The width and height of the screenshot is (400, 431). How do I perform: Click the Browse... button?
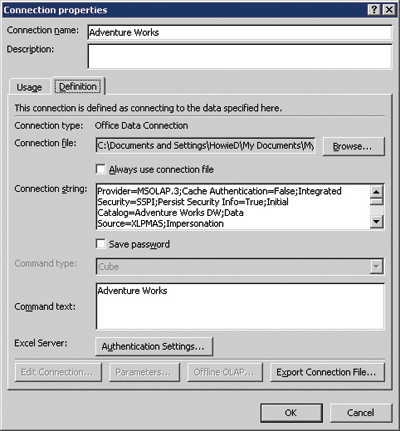click(353, 146)
